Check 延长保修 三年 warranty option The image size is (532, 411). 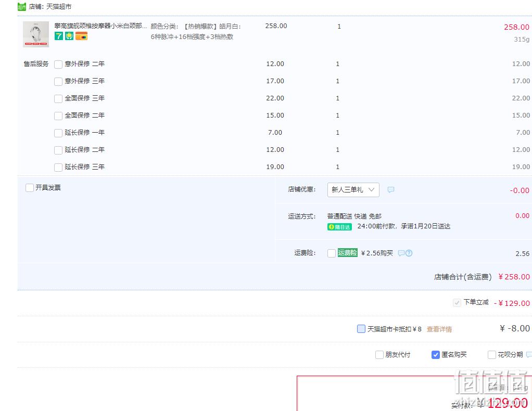pos(58,168)
